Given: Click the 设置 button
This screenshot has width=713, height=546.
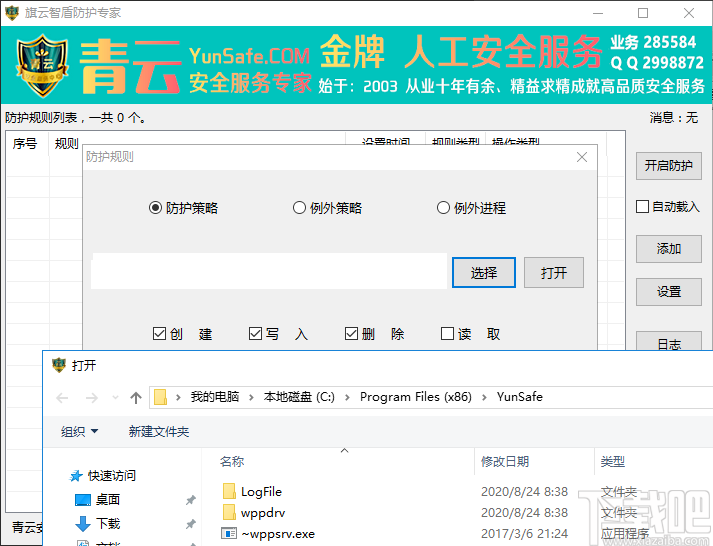Looking at the screenshot, I should click(668, 291).
